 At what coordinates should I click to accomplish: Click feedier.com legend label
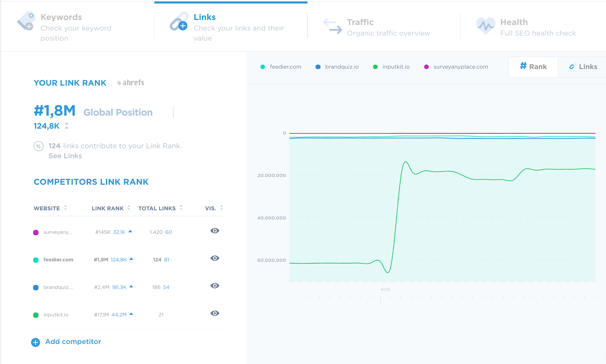pyautogui.click(x=286, y=67)
